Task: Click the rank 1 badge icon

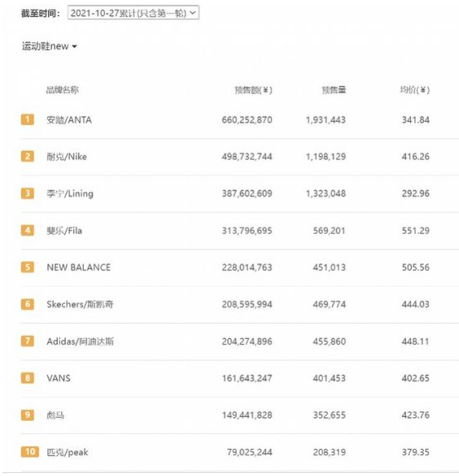Action: pyautogui.click(x=27, y=120)
